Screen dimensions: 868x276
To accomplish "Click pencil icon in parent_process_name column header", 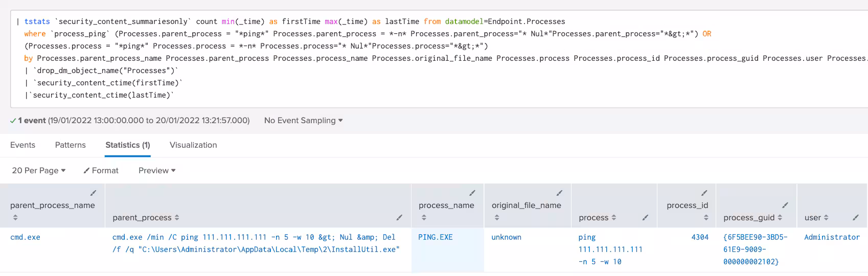I will pyautogui.click(x=93, y=193).
